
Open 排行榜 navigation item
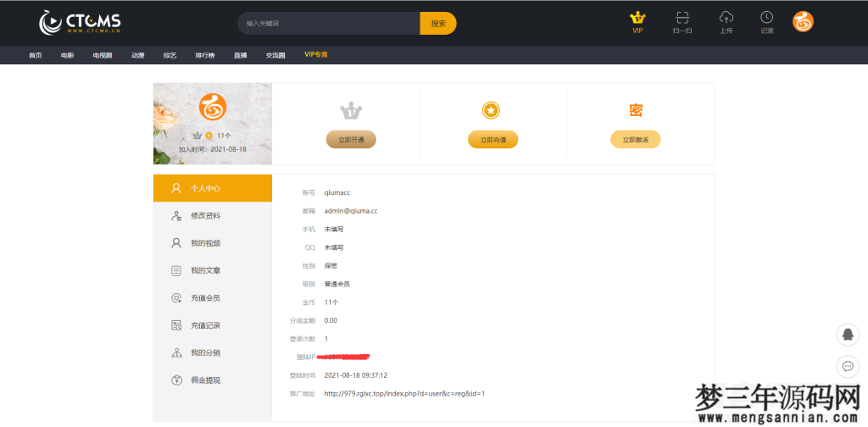[205, 55]
